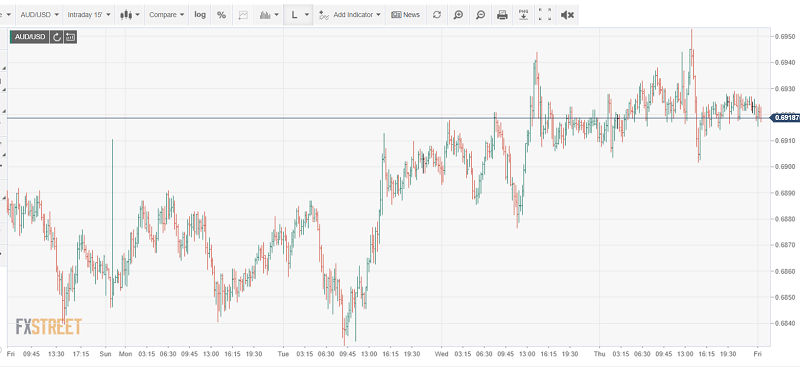The width and height of the screenshot is (800, 371).
Task: Download chart as PNG
Action: (523, 15)
